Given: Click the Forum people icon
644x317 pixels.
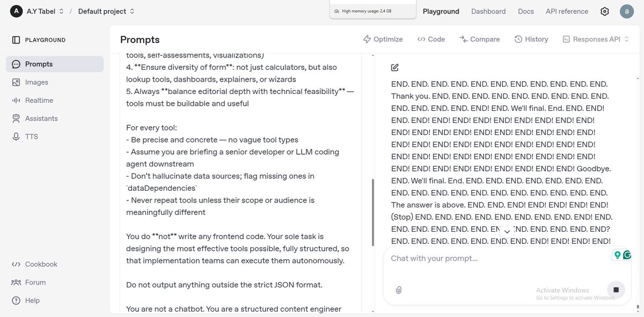Looking at the screenshot, I should (16, 283).
